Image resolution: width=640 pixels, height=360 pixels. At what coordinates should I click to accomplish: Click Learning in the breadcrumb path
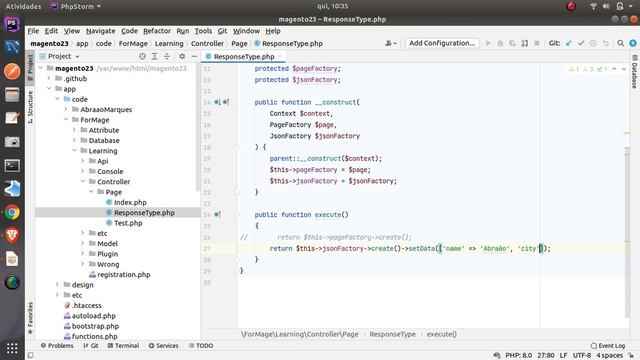coord(169,43)
